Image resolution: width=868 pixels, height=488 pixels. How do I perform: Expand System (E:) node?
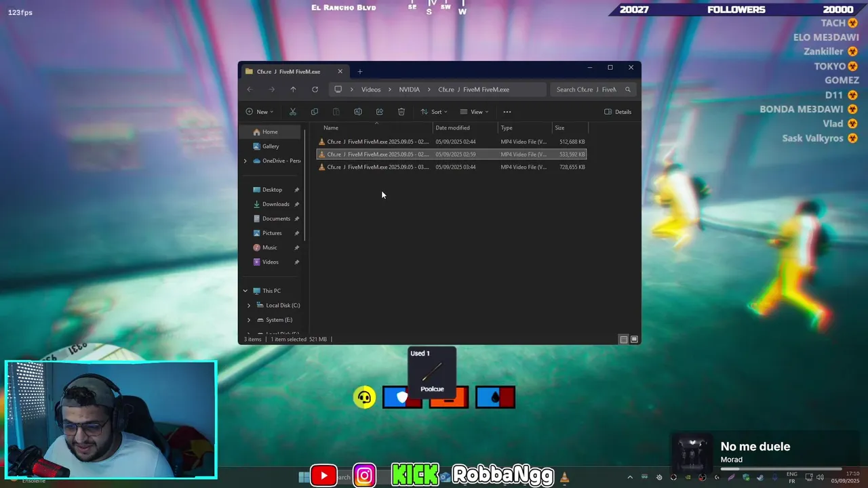[249, 320]
